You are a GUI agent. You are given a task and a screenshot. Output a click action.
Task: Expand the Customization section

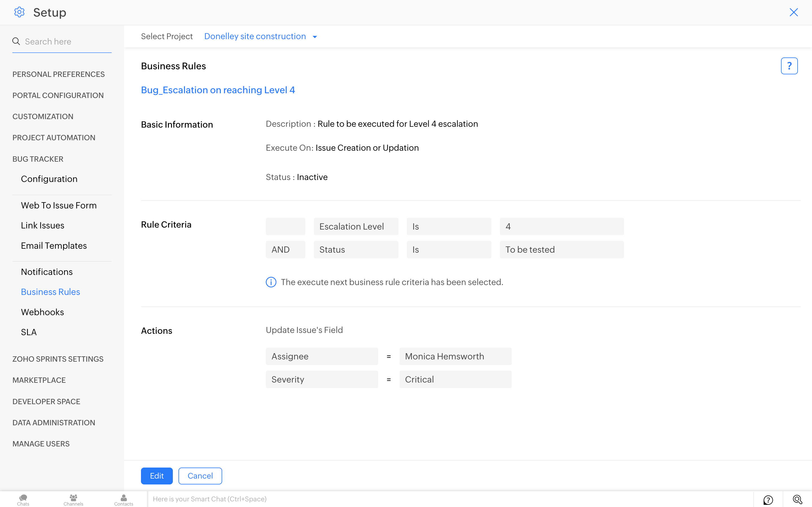pos(43,116)
